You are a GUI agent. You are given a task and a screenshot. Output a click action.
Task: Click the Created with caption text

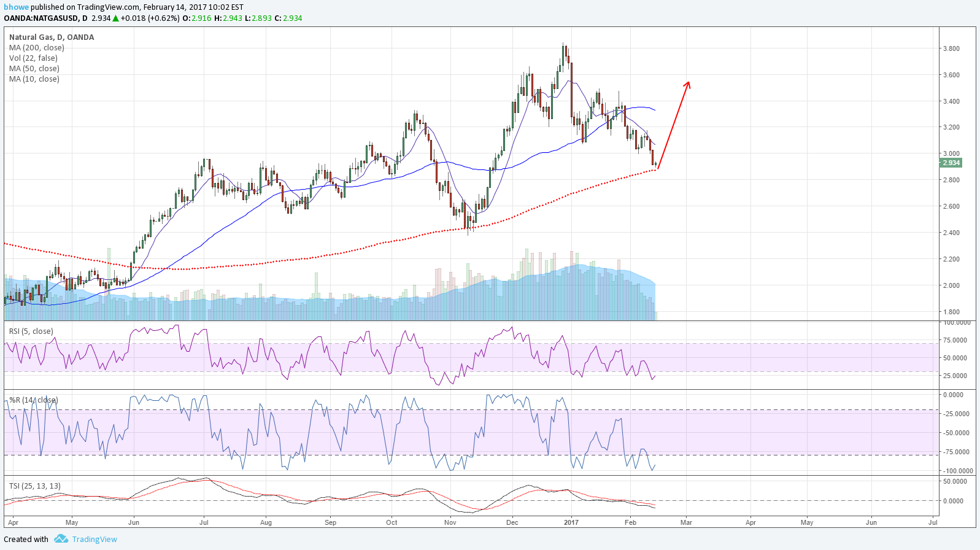[x=26, y=539]
